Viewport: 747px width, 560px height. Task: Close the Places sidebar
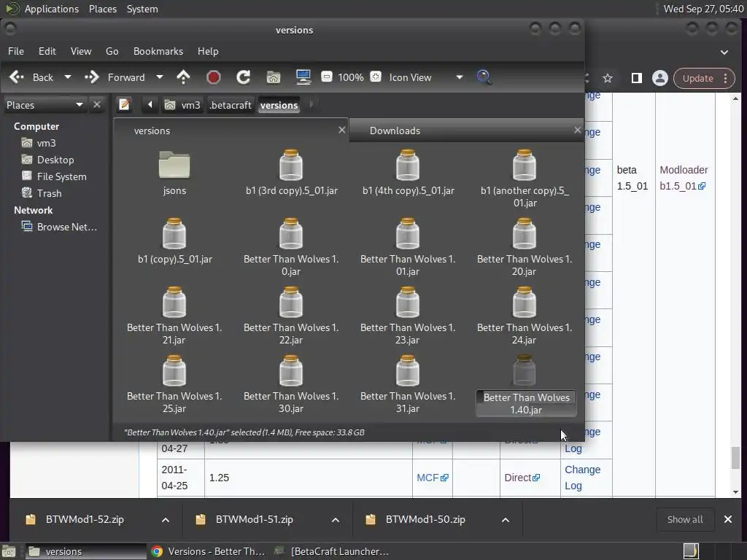pyautogui.click(x=97, y=104)
